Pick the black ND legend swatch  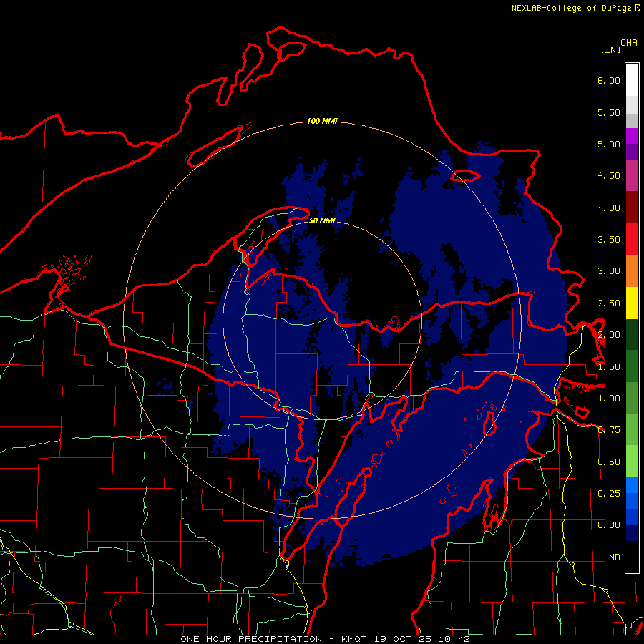point(632,557)
